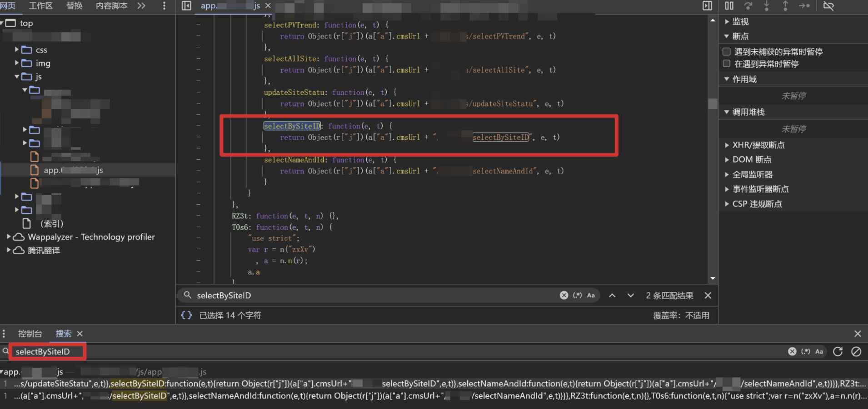Step out of current function icon

pyautogui.click(x=785, y=6)
